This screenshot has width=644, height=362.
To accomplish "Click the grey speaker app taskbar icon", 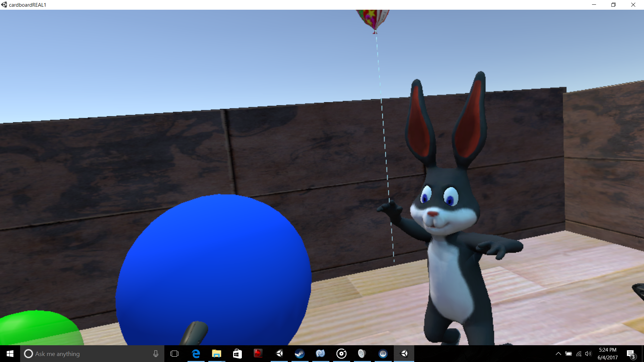I will pyautogui.click(x=362, y=354).
